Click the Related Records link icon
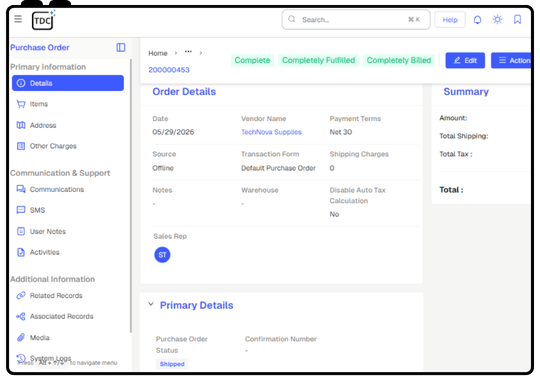Image resolution: width=540 pixels, height=384 pixels. click(21, 295)
